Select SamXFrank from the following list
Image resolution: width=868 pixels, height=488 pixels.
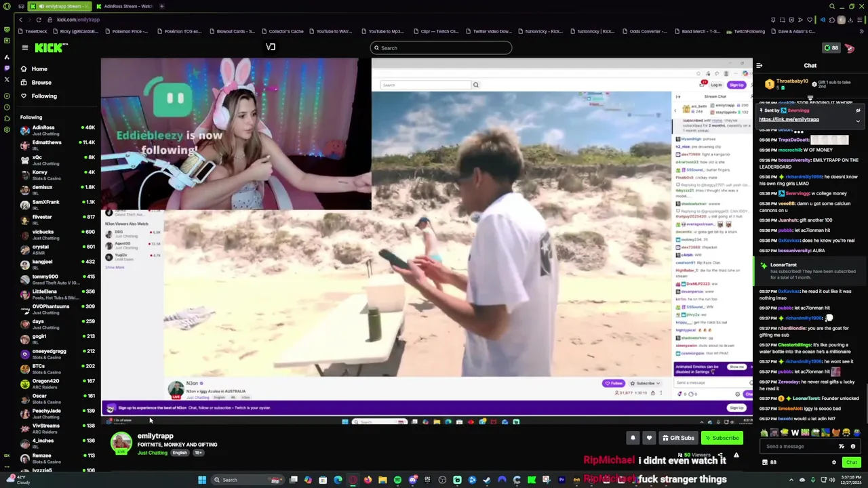pyautogui.click(x=58, y=205)
